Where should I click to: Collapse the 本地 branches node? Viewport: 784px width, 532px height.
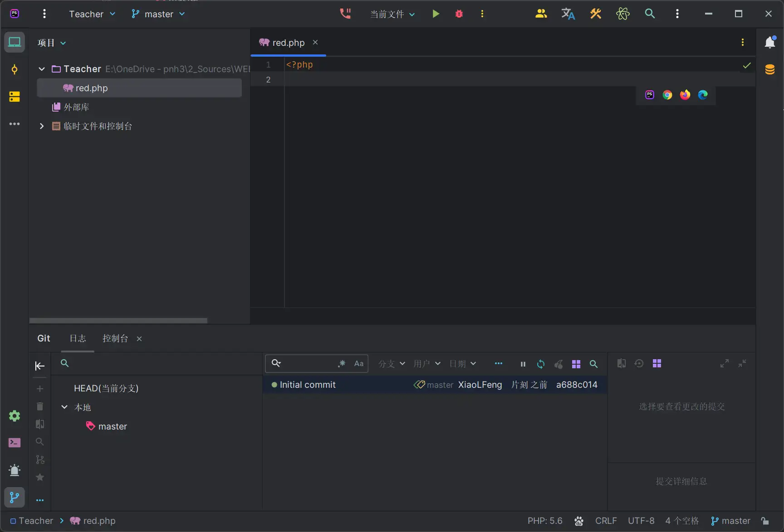pyautogui.click(x=64, y=407)
